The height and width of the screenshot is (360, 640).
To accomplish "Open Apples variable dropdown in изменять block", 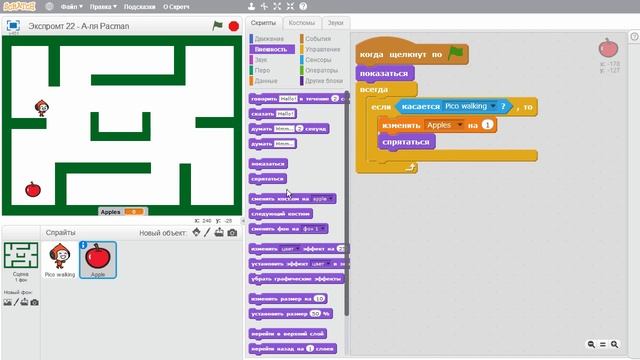I will [x=460, y=125].
